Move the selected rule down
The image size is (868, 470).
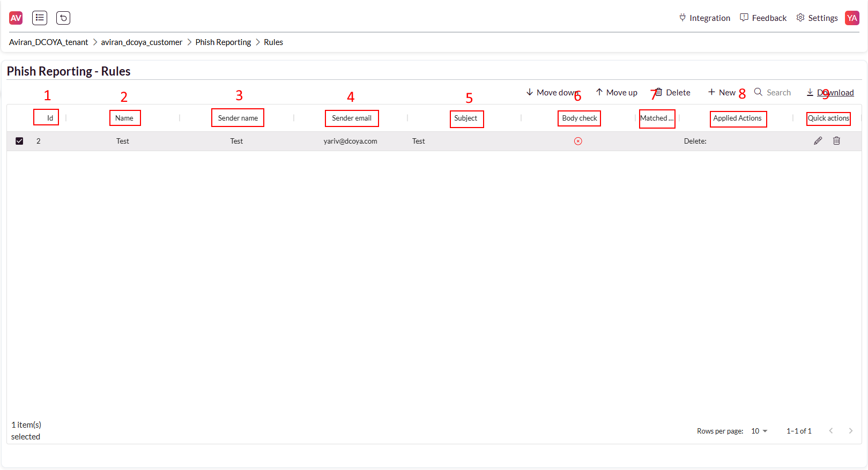(x=552, y=92)
